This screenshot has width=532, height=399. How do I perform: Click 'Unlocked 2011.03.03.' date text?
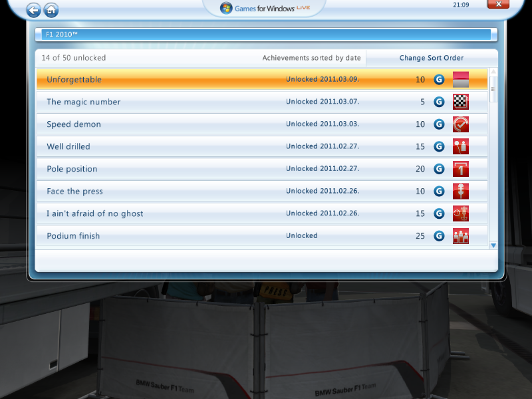tap(323, 124)
